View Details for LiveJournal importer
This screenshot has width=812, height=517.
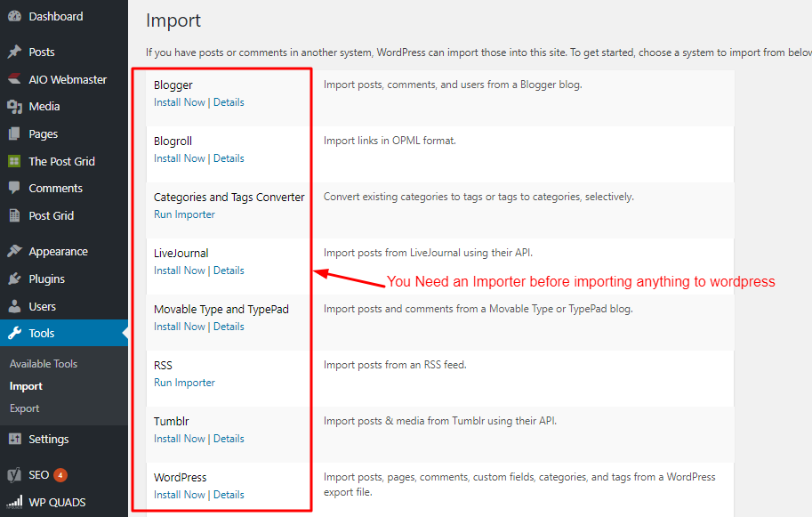click(x=229, y=271)
